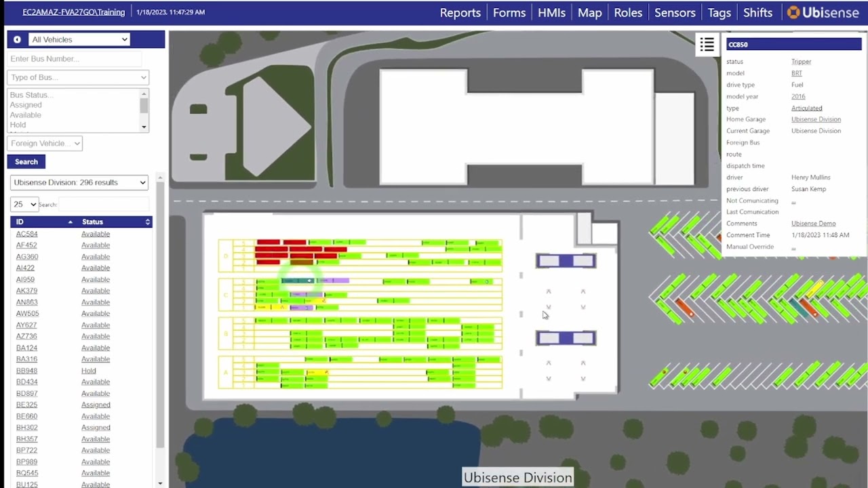Open the Forms menu

(509, 13)
